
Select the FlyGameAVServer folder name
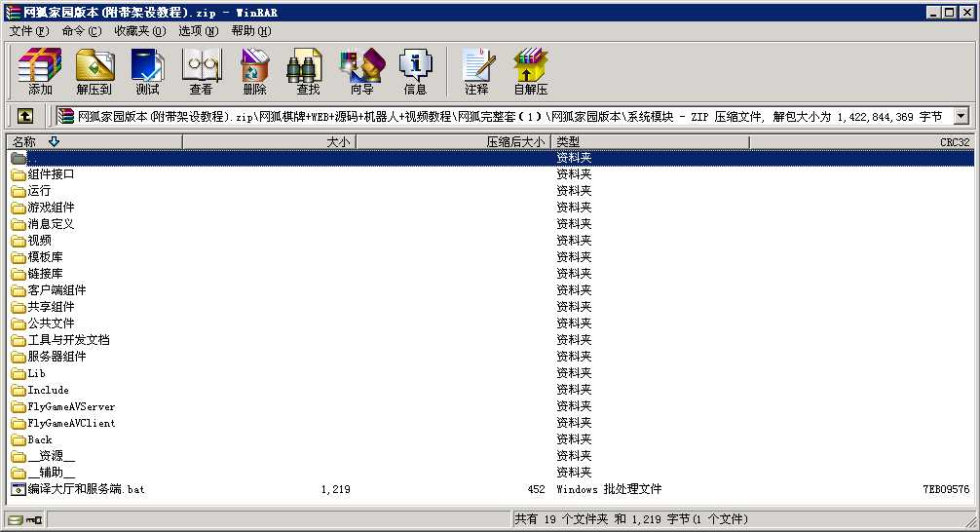[71, 406]
